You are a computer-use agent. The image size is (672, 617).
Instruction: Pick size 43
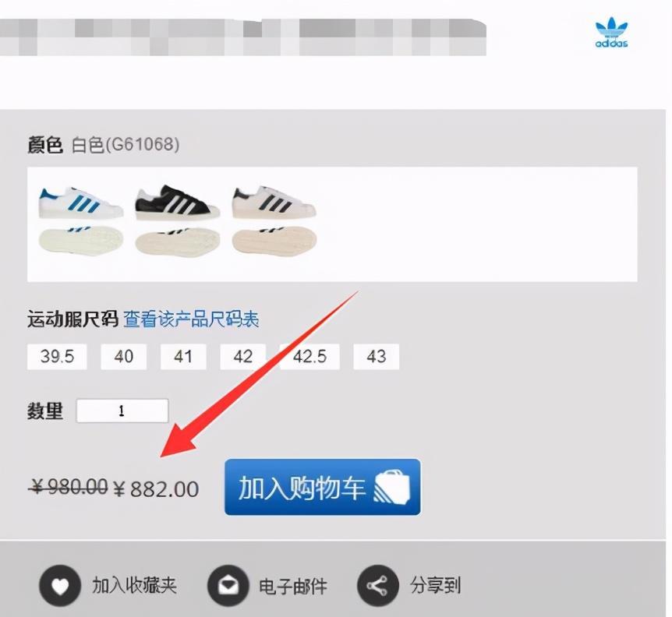pyautogui.click(x=376, y=356)
